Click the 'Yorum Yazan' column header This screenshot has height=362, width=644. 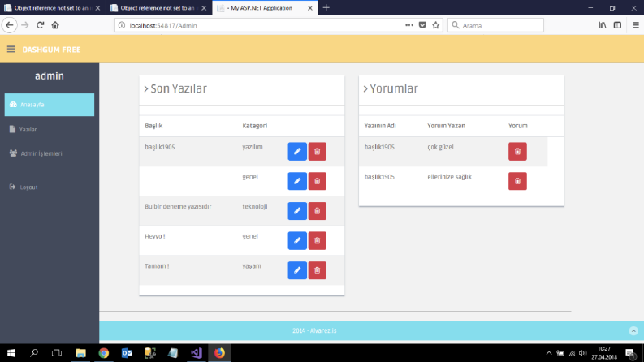coord(446,126)
